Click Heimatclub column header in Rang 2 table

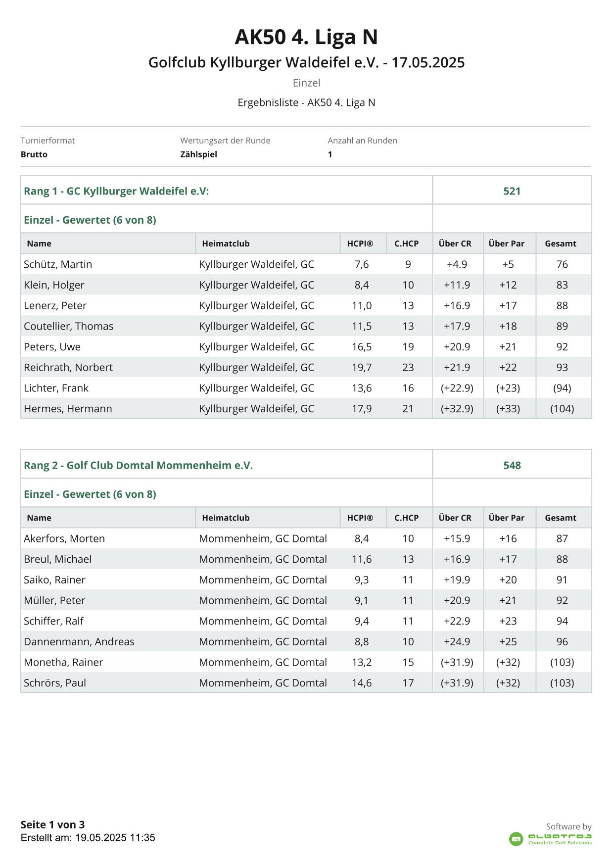coord(226,518)
